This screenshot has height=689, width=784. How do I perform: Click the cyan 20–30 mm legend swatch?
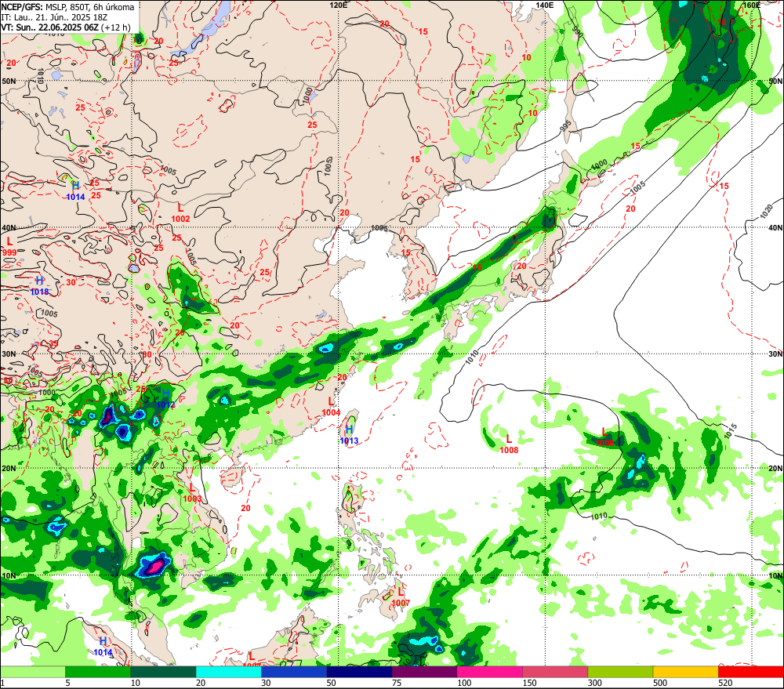click(x=228, y=672)
